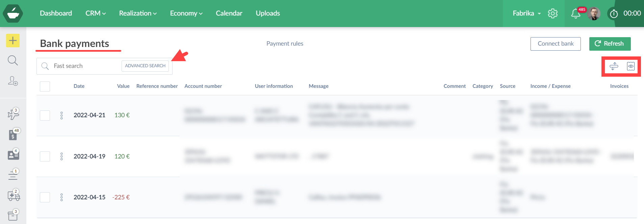Tick the select-all checkbox in table header
Image resolution: width=644 pixels, height=224 pixels.
pos(45,86)
